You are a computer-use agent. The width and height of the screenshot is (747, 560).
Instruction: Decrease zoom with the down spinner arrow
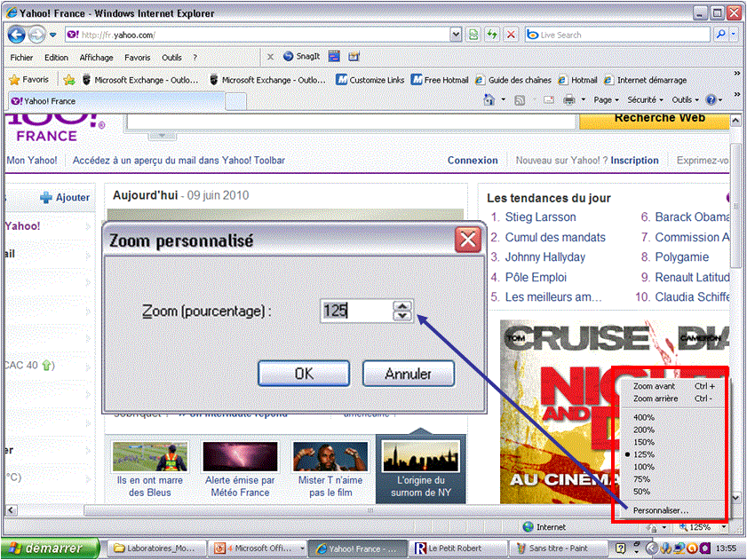pyautogui.click(x=402, y=316)
